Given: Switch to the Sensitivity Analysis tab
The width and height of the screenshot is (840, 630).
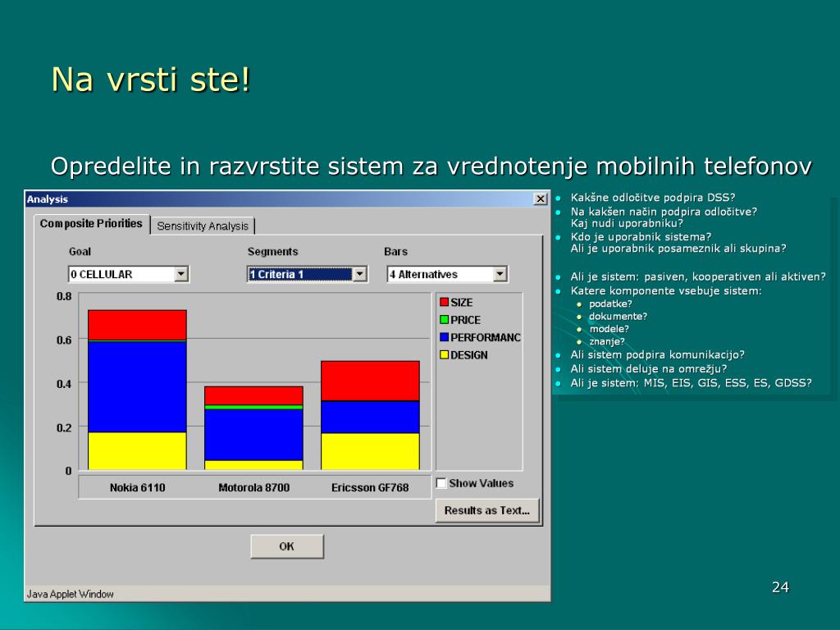Looking at the screenshot, I should pos(203,226).
